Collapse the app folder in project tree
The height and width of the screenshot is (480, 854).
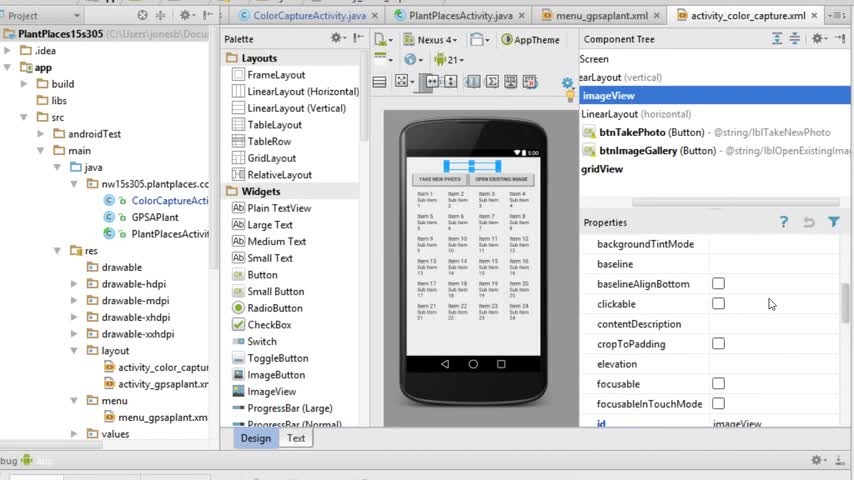[x=8, y=68]
